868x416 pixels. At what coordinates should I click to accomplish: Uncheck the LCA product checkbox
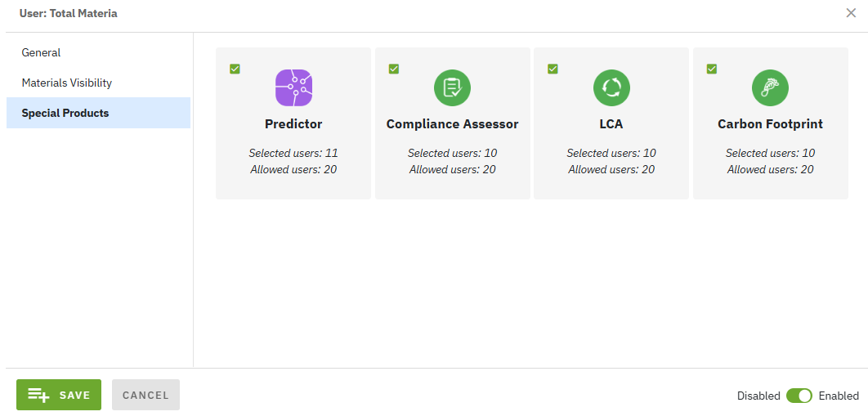pos(553,69)
